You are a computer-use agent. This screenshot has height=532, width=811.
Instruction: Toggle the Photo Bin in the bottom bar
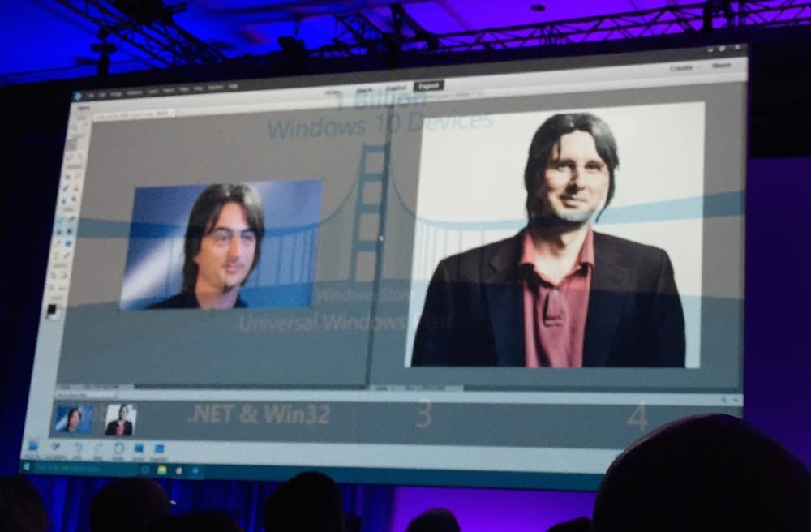33,448
